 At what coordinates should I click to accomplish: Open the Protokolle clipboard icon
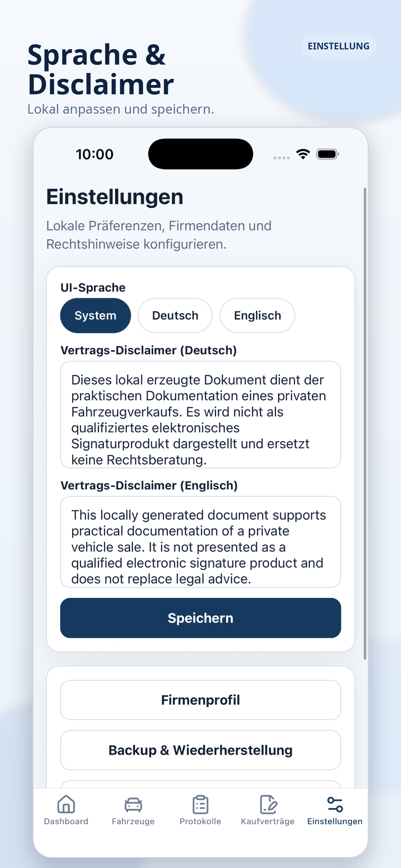pyautogui.click(x=200, y=804)
